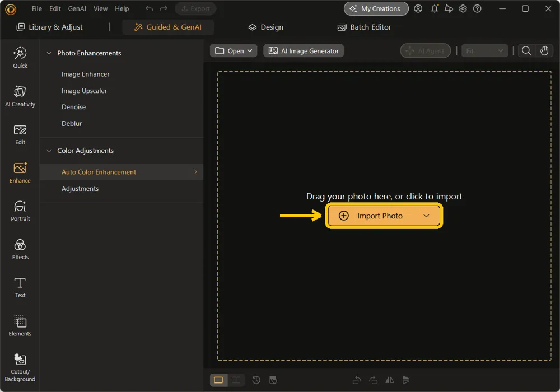This screenshot has height=392, width=560.
Task: Rotate the photo right
Action: [373, 380]
